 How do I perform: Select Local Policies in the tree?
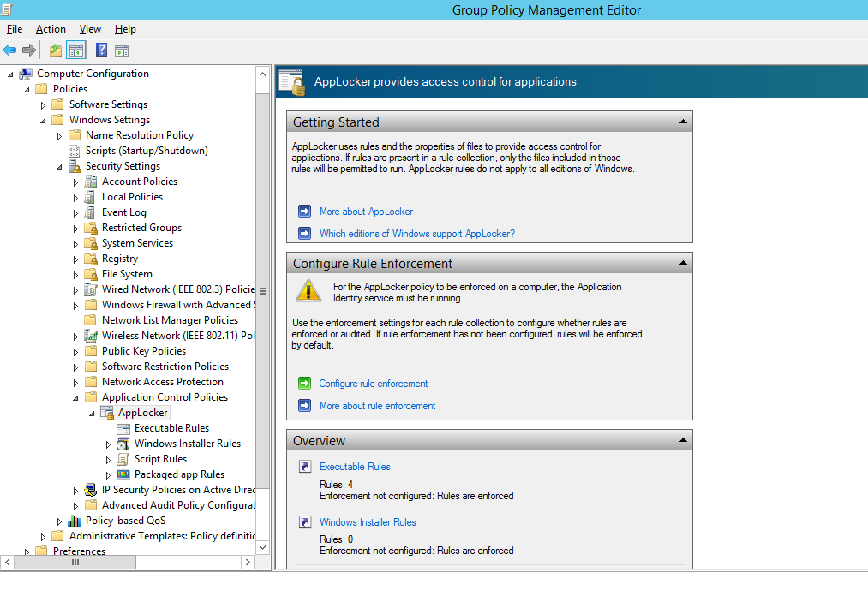(x=132, y=197)
